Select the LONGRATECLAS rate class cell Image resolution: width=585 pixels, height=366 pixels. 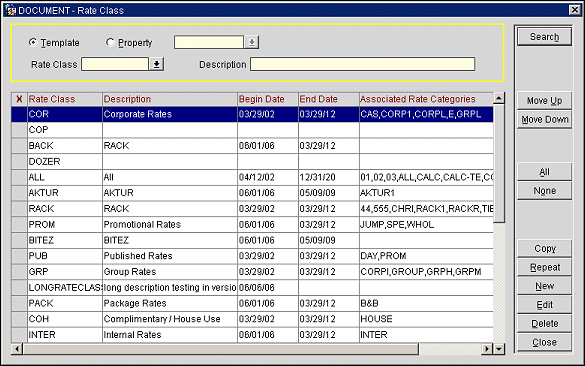(x=65, y=287)
